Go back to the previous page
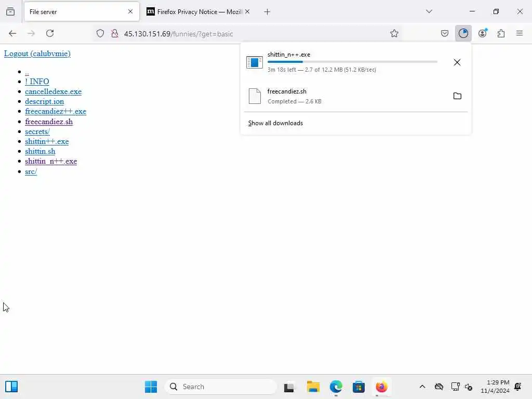532x399 pixels. coord(12,33)
